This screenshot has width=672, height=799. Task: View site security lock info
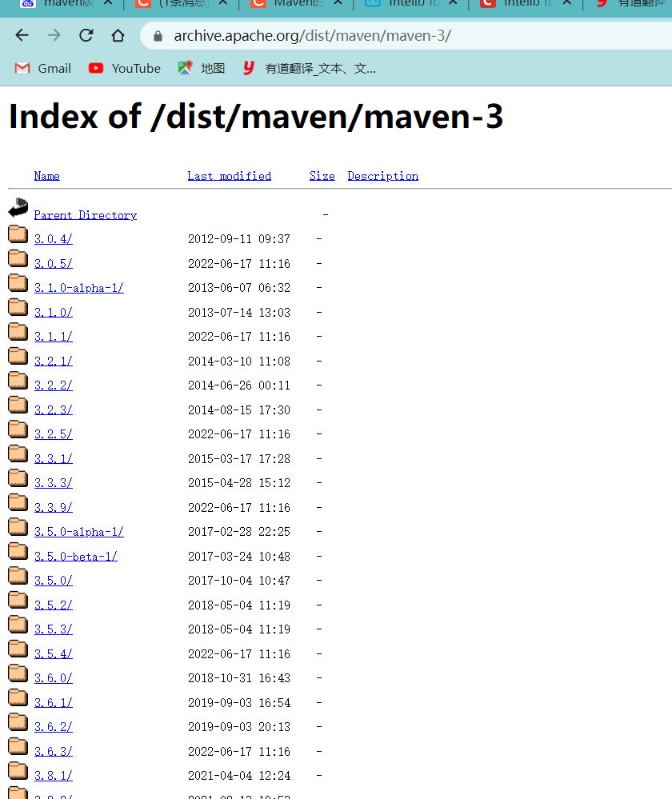click(x=158, y=36)
